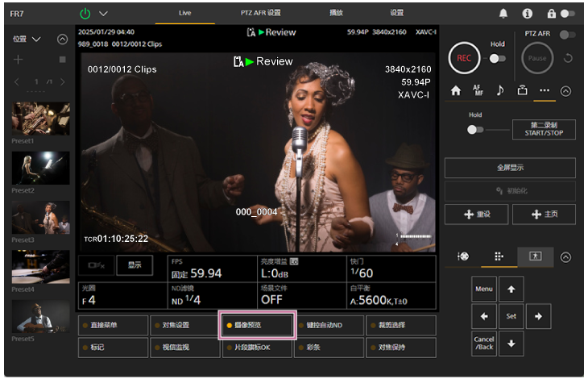Screen dimensions: 588x379
Task: Expand the dropdown arrow next to the power icon
Action: tap(103, 14)
